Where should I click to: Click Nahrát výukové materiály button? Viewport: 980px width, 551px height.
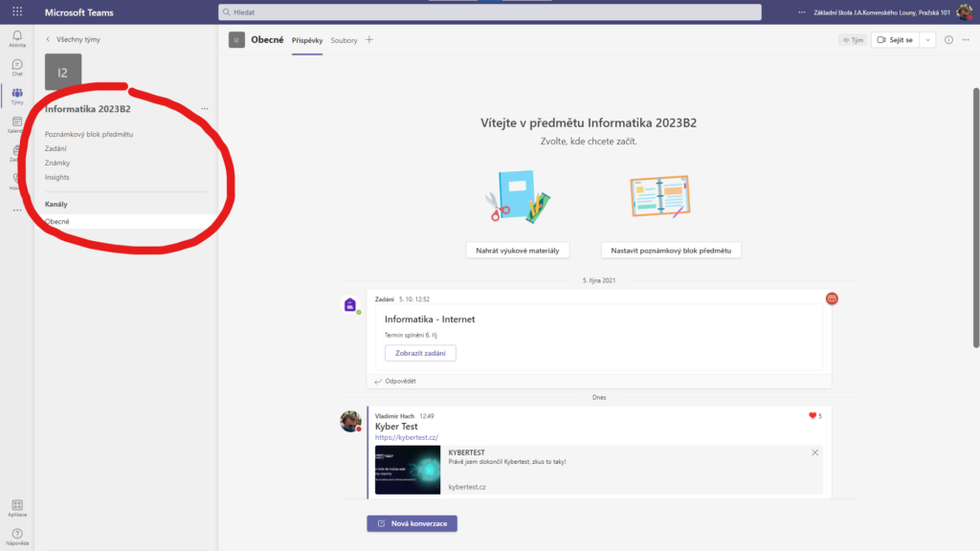pos(518,251)
